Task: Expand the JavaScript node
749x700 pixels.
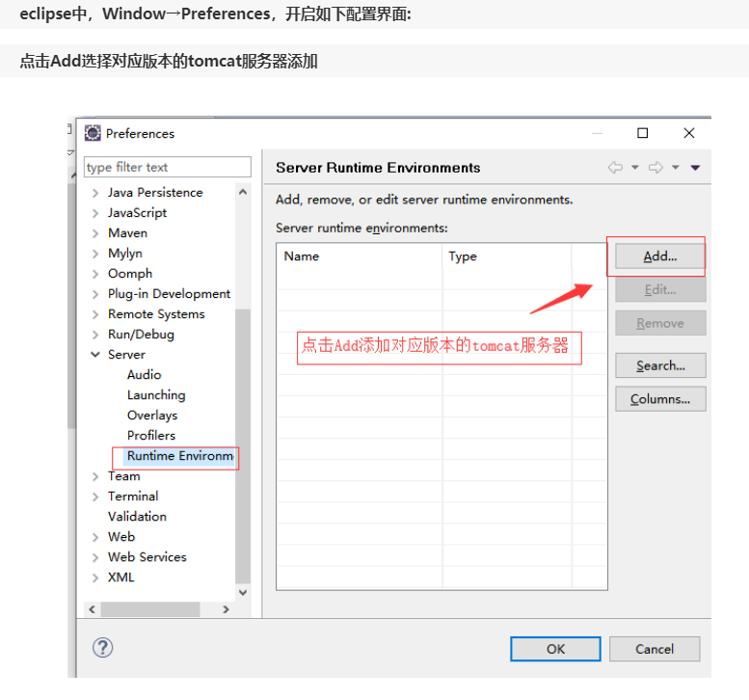Action: pos(95,213)
